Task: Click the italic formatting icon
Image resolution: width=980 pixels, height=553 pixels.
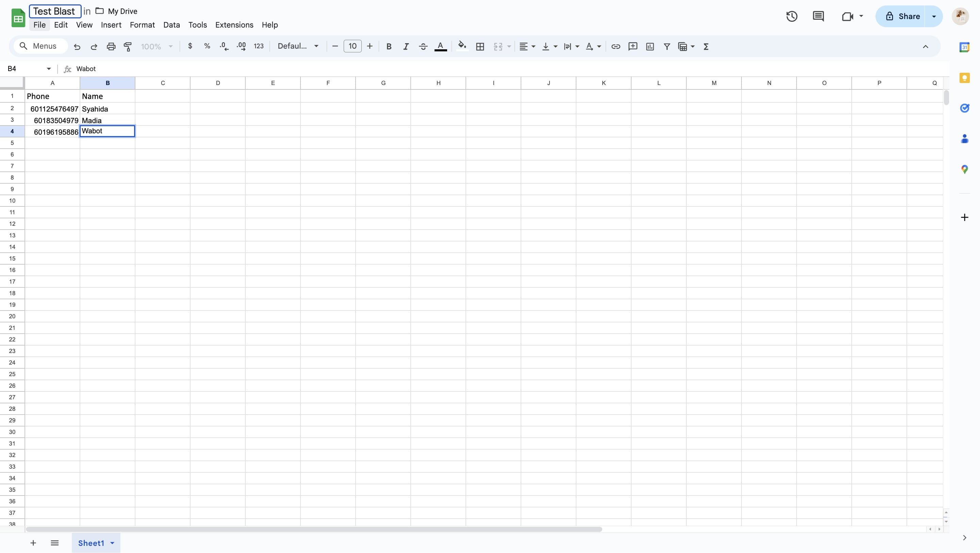Action: pyautogui.click(x=405, y=46)
